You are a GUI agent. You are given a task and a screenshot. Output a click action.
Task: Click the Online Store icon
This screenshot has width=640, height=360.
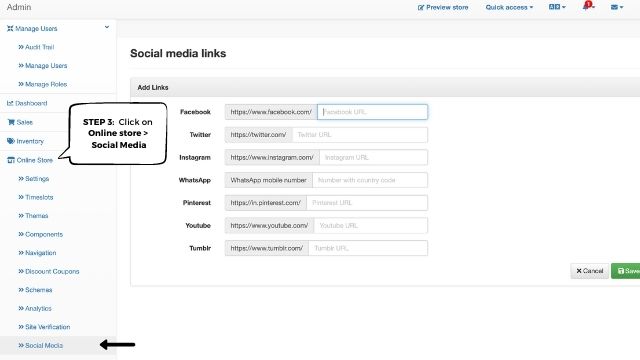11,160
